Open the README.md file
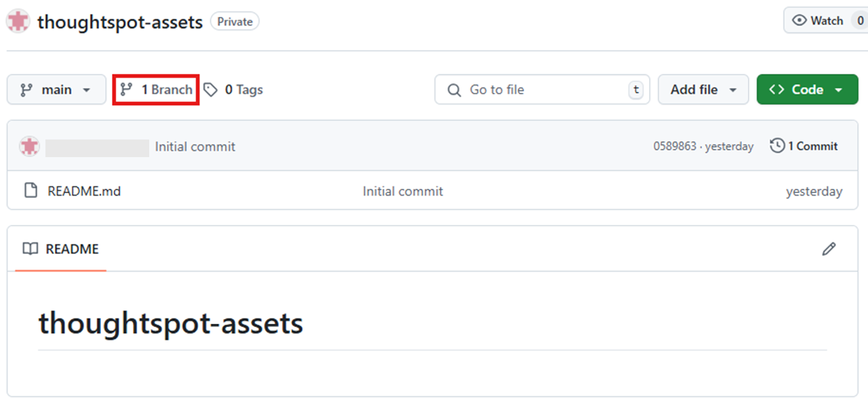 coord(84,191)
